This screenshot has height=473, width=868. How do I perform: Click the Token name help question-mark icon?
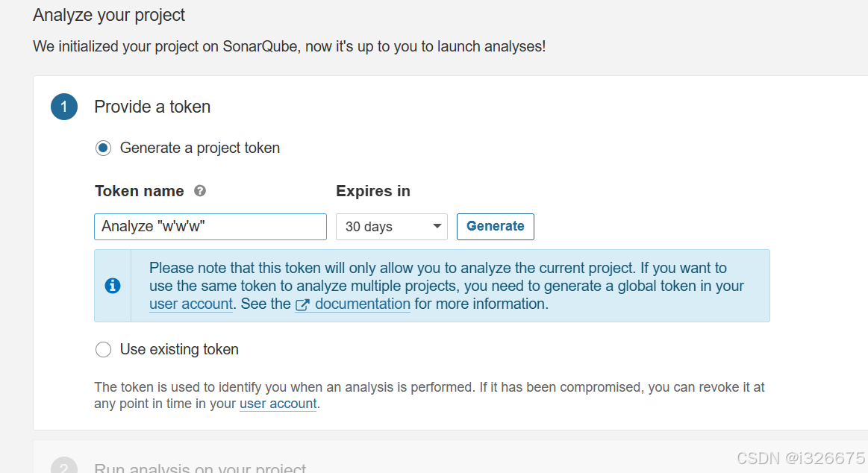point(200,191)
